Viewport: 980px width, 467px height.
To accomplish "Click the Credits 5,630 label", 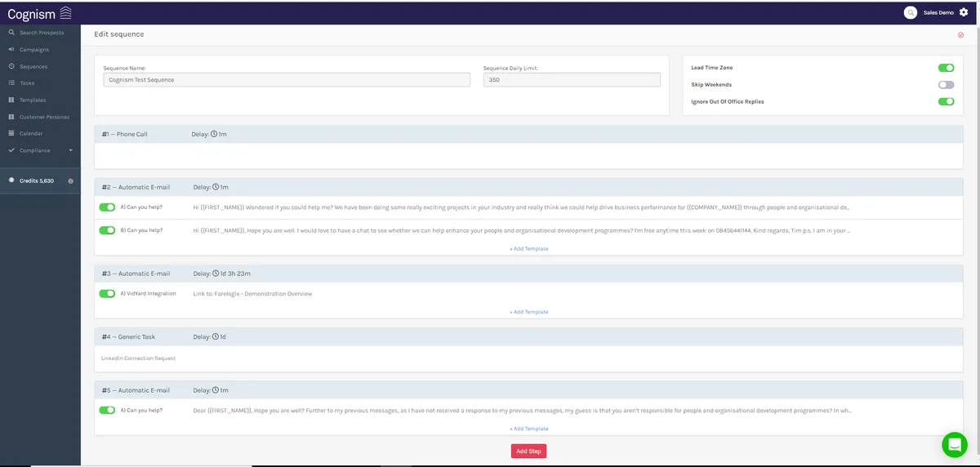I will (x=37, y=180).
